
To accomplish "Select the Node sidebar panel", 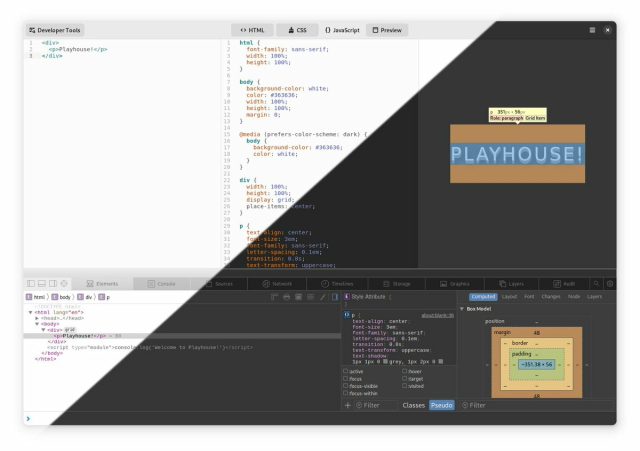I will 574,297.
